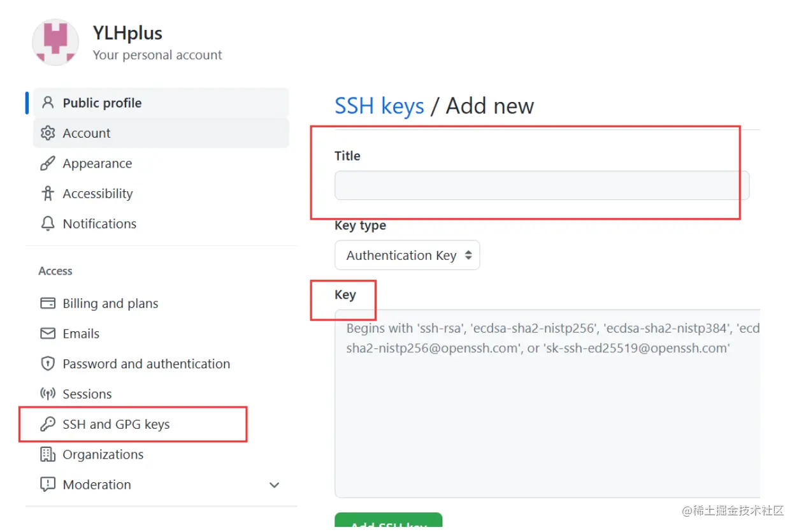Click the gear icon next to Account

point(48,133)
